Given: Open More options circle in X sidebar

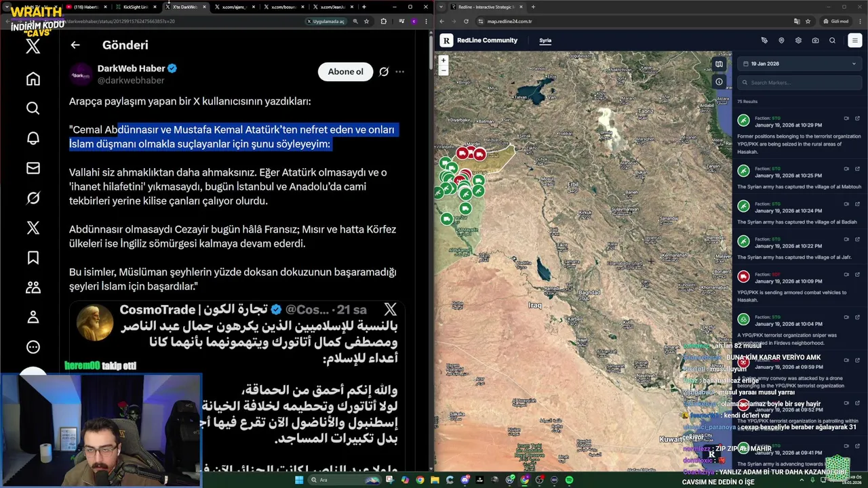Looking at the screenshot, I should tap(33, 347).
